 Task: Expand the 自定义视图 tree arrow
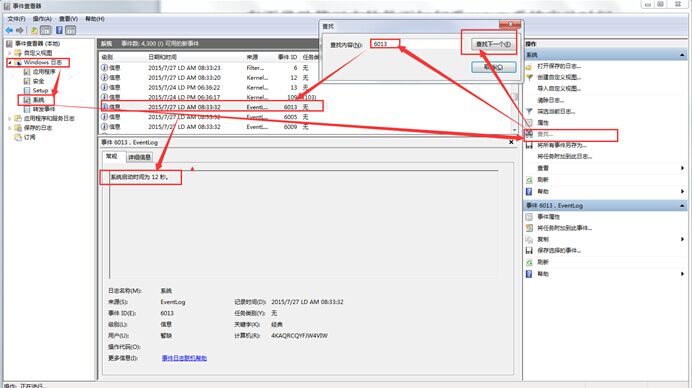click(10, 53)
